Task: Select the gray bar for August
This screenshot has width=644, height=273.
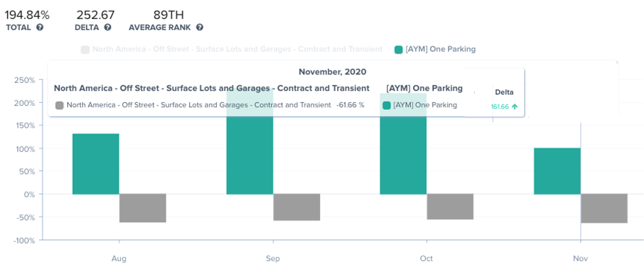Action: (x=142, y=208)
